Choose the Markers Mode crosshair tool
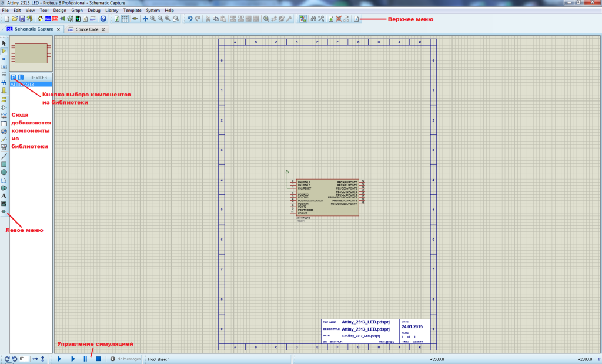This screenshot has width=602, height=364. [4, 211]
